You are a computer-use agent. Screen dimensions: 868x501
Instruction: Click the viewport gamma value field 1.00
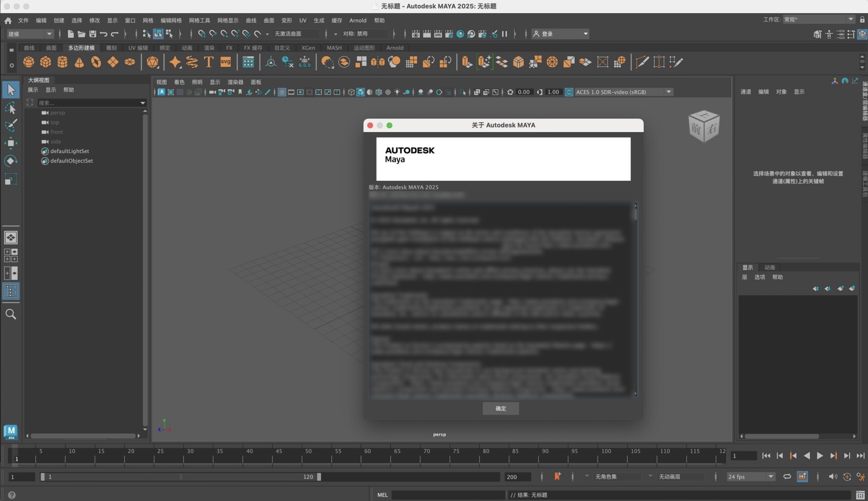coord(553,92)
